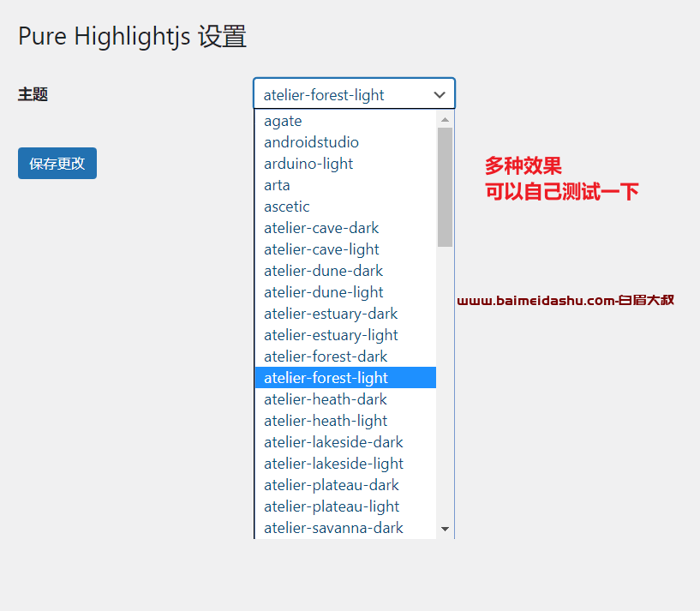Choose atelier-savanna-dark from the list
This screenshot has height=611, width=700.
click(x=345, y=528)
